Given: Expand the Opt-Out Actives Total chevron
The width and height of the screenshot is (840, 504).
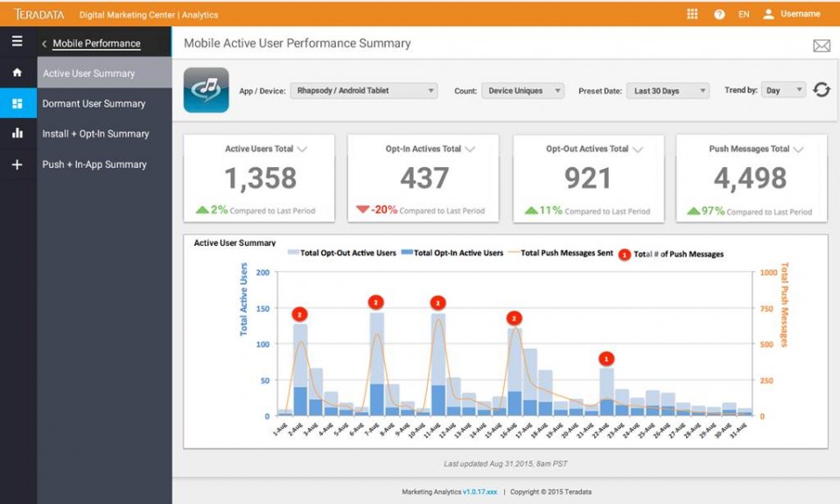Looking at the screenshot, I should pyautogui.click(x=638, y=150).
